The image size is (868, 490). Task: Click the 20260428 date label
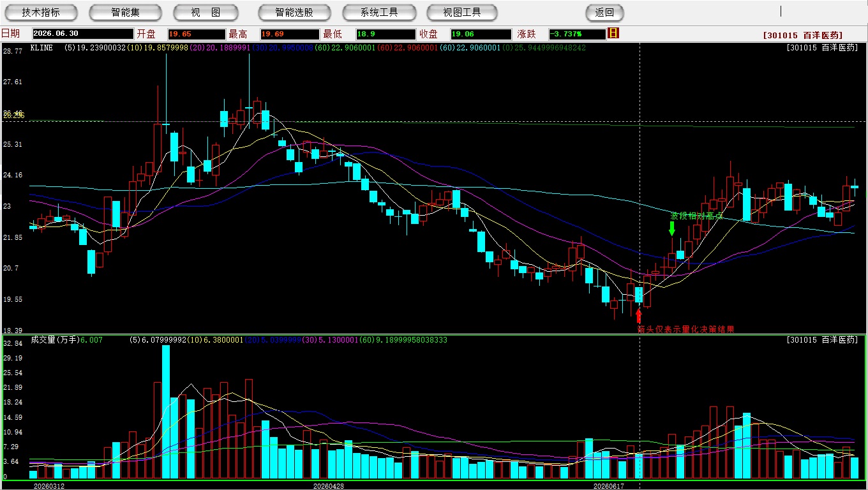pyautogui.click(x=329, y=486)
